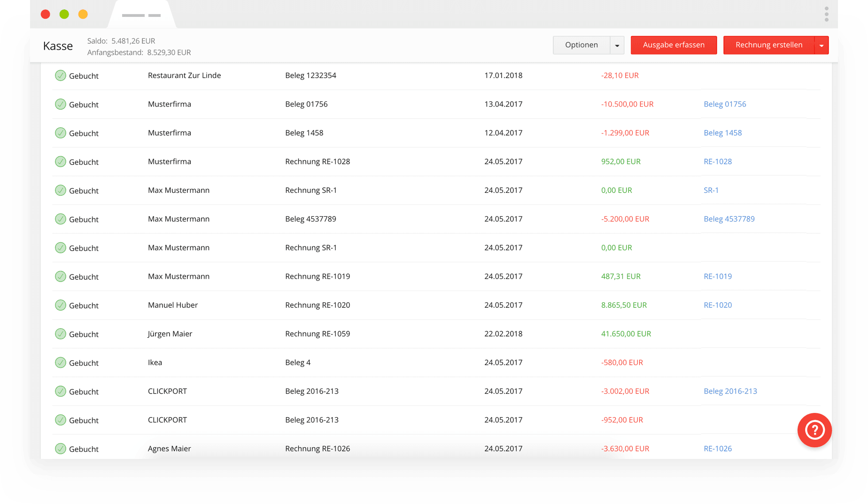This screenshot has width=868, height=504.
Task: Click the check icon on the Agnes Maier row
Action: [x=61, y=449]
